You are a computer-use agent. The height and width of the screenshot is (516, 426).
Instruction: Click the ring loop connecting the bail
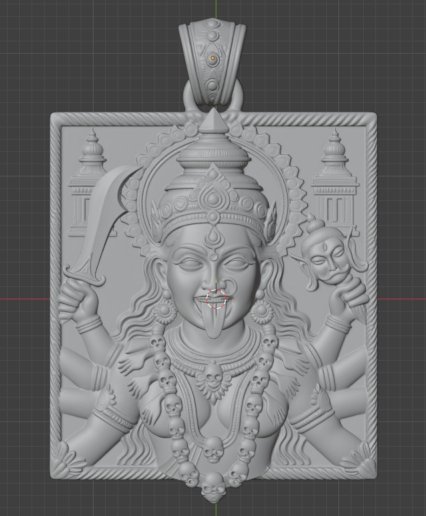click(x=212, y=97)
